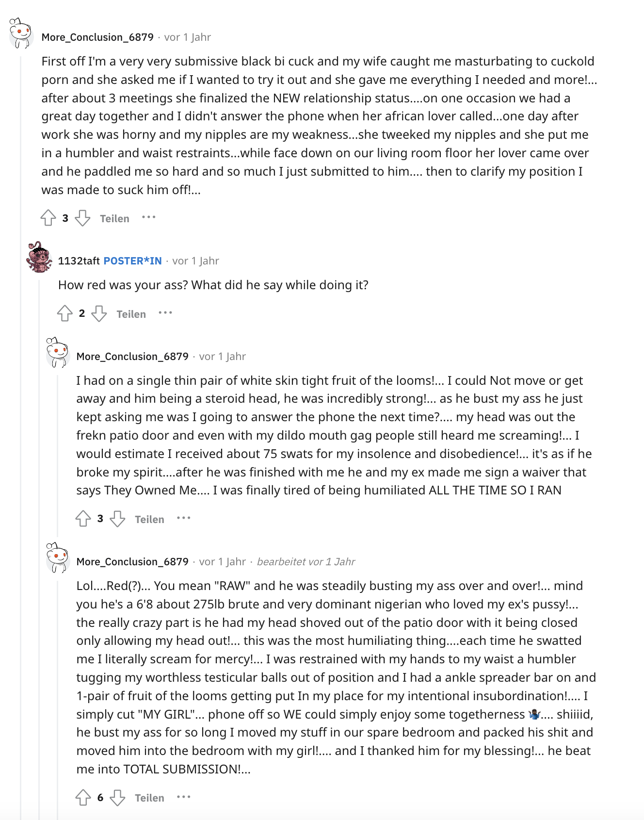The width and height of the screenshot is (644, 820).
Task: Share the last comment via Teilen
Action: point(149,798)
